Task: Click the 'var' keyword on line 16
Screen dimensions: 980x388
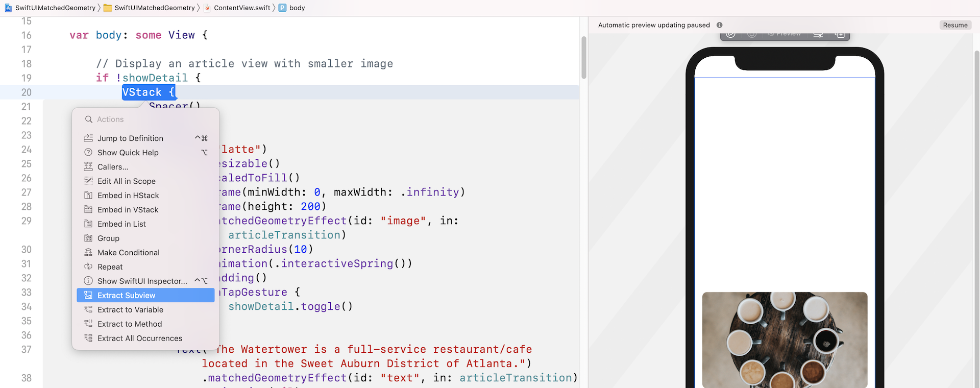Action: tap(79, 35)
